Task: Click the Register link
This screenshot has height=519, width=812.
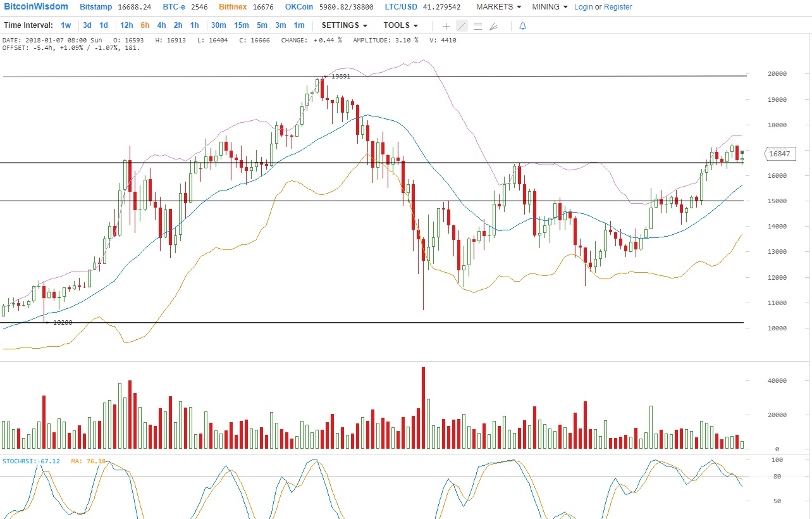Action: (618, 7)
